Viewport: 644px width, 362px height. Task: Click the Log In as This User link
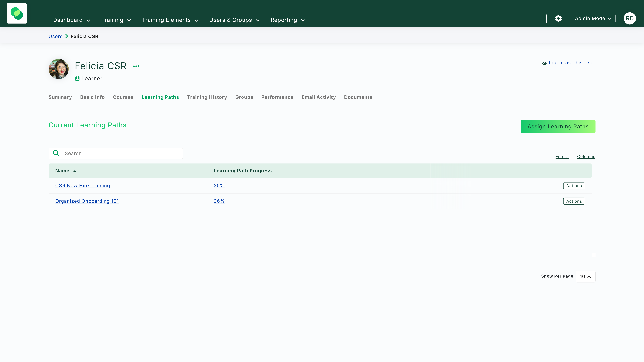[x=572, y=63]
